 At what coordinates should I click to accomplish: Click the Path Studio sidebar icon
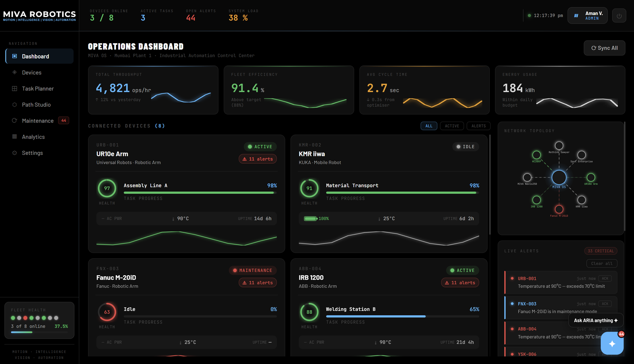[x=15, y=105]
